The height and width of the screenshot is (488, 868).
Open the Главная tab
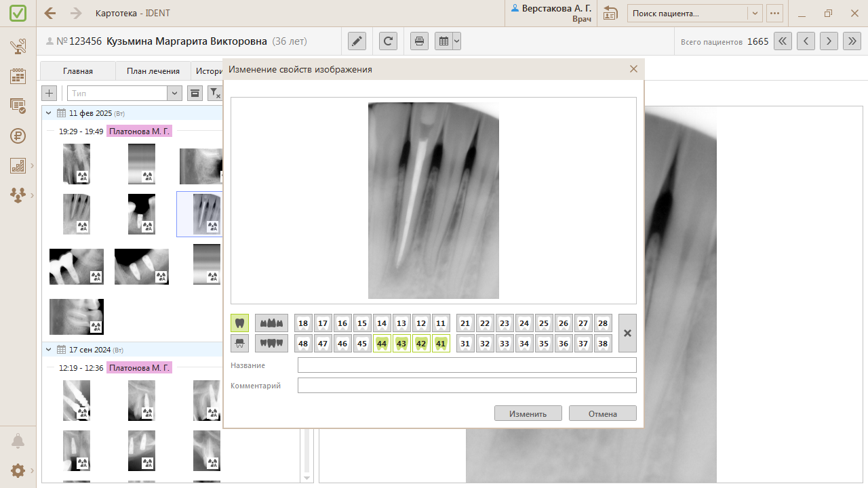78,71
